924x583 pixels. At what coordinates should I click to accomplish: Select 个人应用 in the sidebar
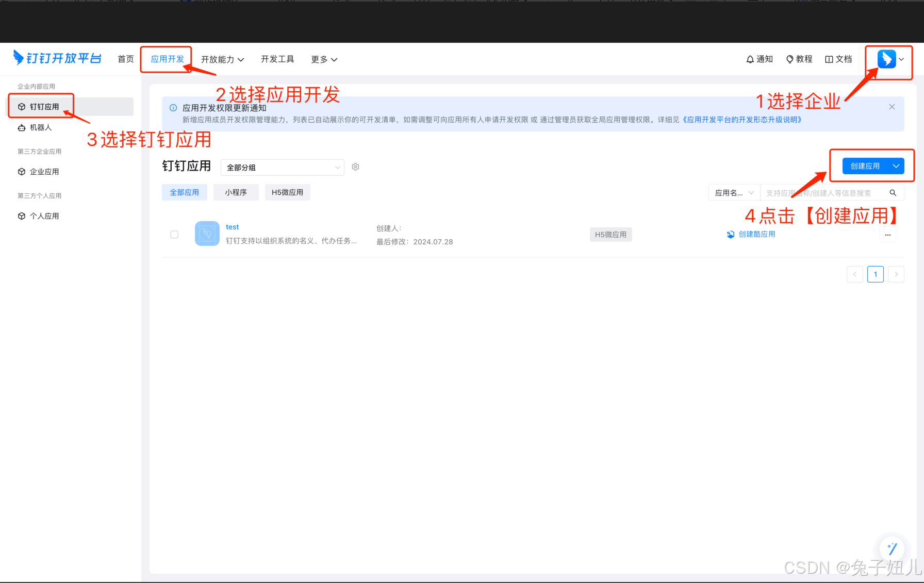tap(44, 215)
